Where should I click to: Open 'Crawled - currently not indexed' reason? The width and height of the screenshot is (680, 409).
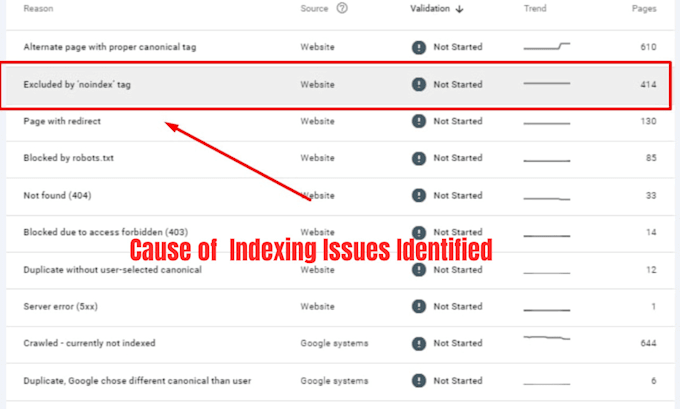point(89,343)
